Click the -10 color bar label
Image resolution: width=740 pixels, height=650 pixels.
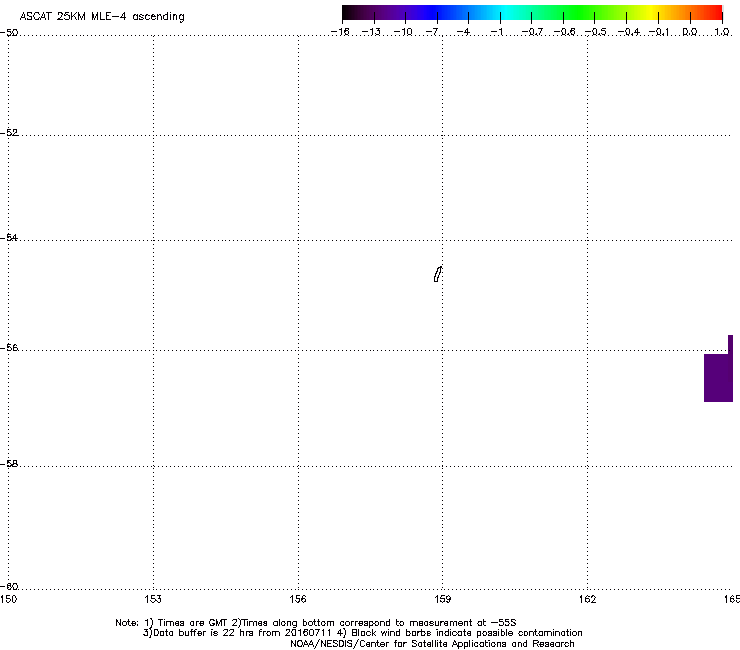[x=403, y=32]
